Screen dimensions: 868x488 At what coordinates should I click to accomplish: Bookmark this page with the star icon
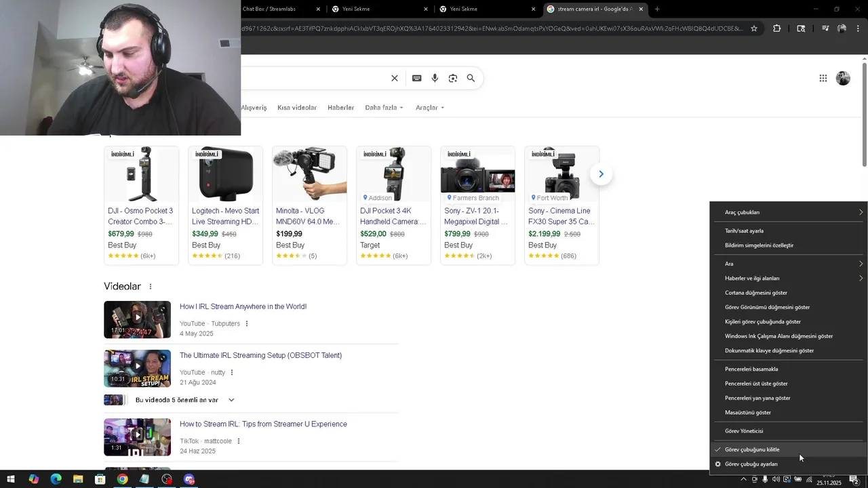[x=753, y=28]
